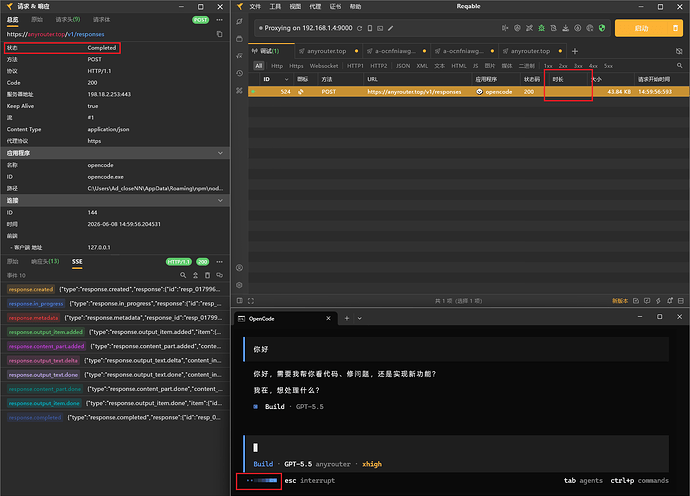Toggle the HTTP2 filter

tap(378, 66)
